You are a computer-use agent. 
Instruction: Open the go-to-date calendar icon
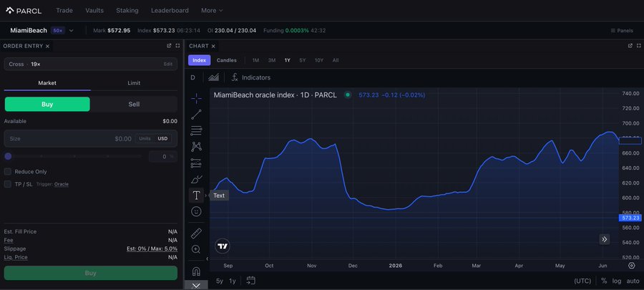coord(250,281)
